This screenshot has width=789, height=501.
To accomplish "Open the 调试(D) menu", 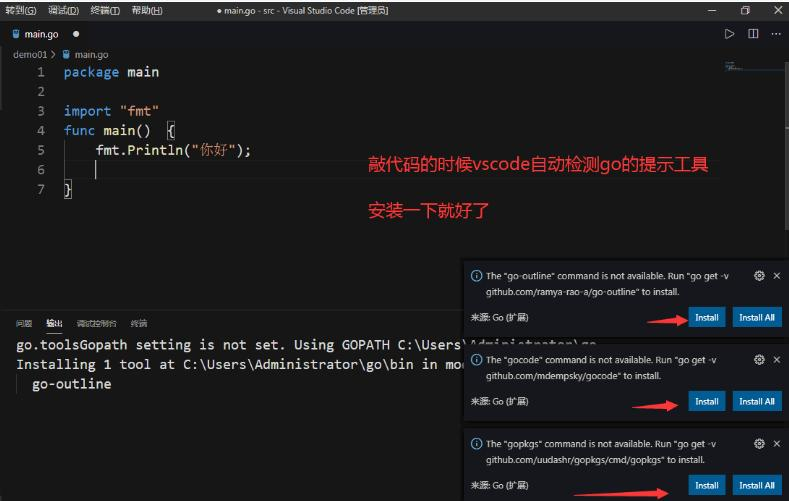I will click(x=63, y=10).
